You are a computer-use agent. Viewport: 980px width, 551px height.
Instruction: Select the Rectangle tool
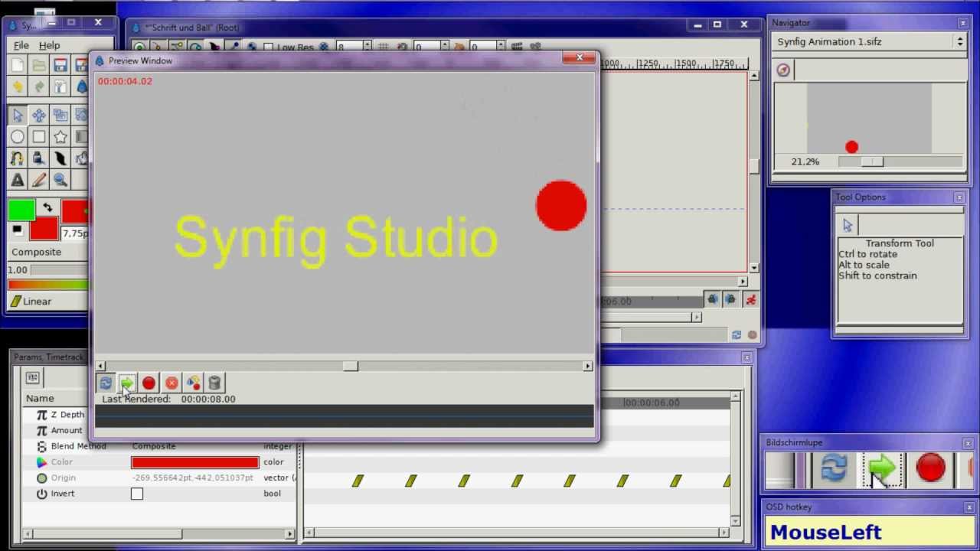coord(39,137)
